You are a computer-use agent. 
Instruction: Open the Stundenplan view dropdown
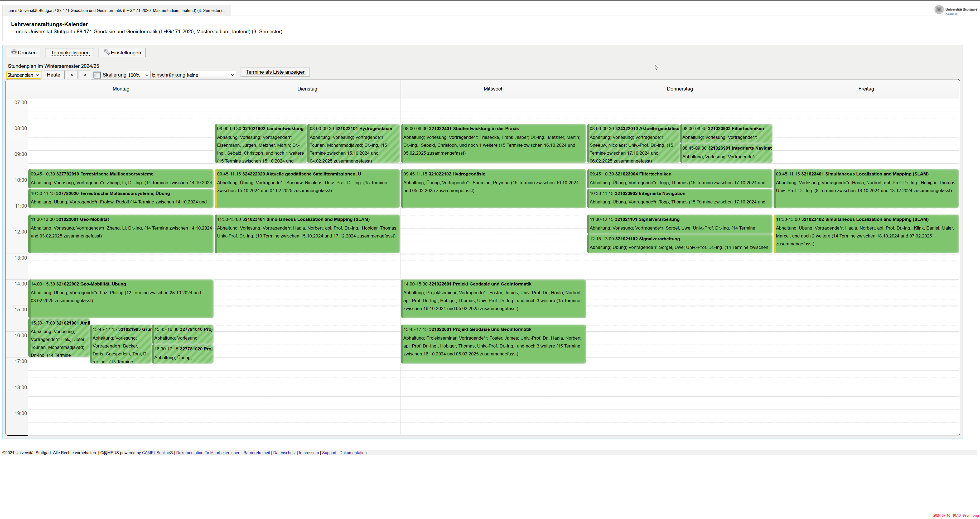pos(23,75)
